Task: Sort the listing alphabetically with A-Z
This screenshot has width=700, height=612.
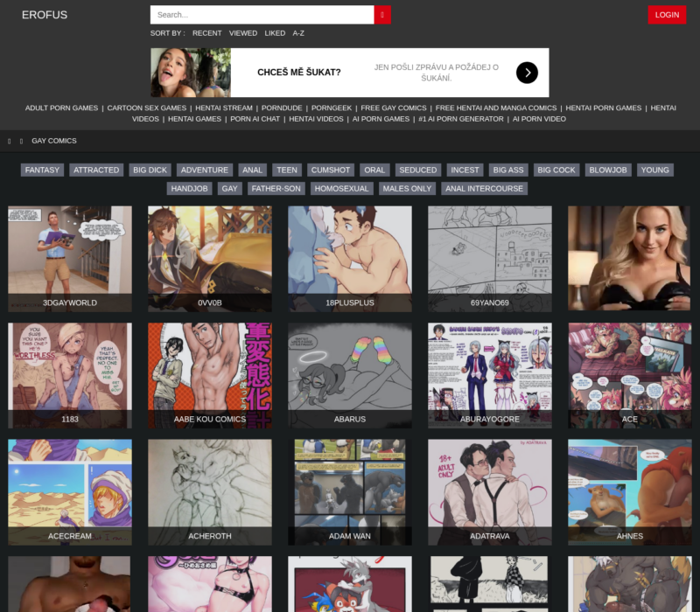Action: click(298, 33)
